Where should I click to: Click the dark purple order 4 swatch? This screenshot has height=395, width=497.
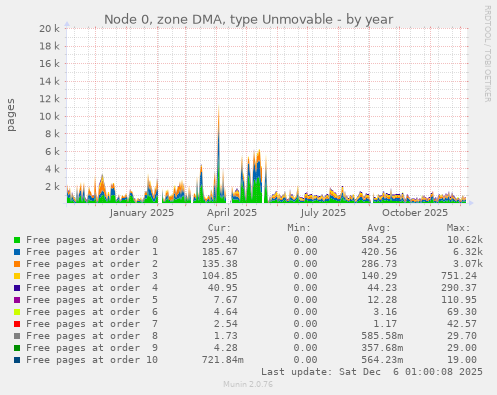coord(17,288)
